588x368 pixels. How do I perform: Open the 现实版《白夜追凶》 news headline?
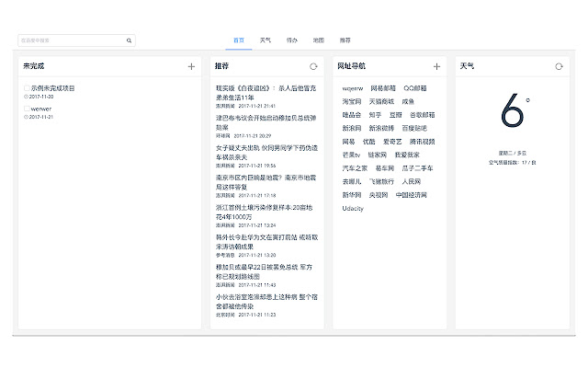[x=266, y=93]
